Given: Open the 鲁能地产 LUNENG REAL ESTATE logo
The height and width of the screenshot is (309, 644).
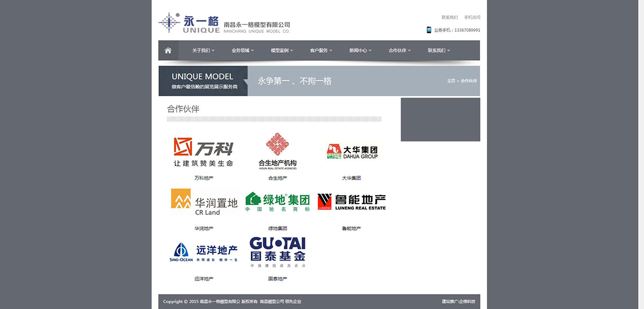Looking at the screenshot, I should coord(352,202).
